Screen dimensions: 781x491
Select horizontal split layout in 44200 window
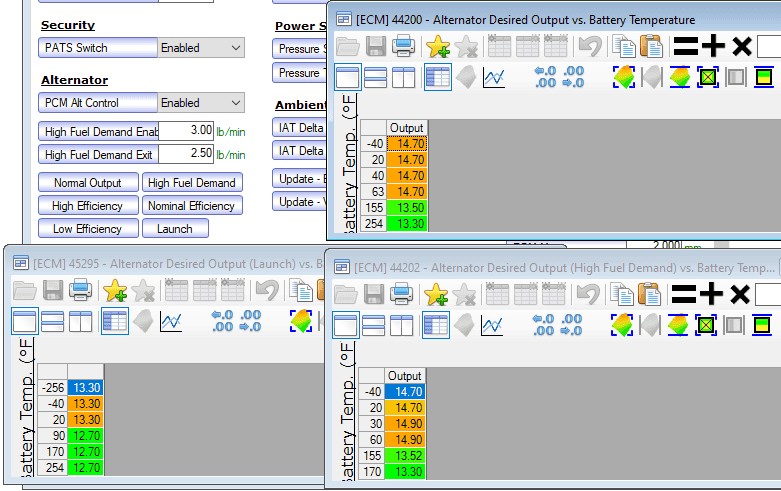click(376, 77)
